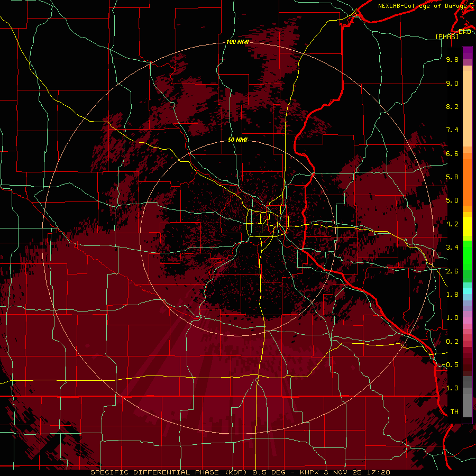The height and width of the screenshot is (476, 476).
Task: Click the 2.6 value on the color scale
Action: tap(452, 271)
